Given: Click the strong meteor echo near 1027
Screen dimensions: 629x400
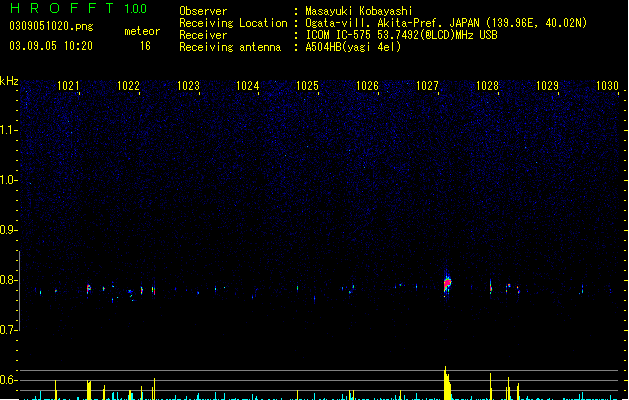Looking at the screenshot, I should [x=447, y=283].
